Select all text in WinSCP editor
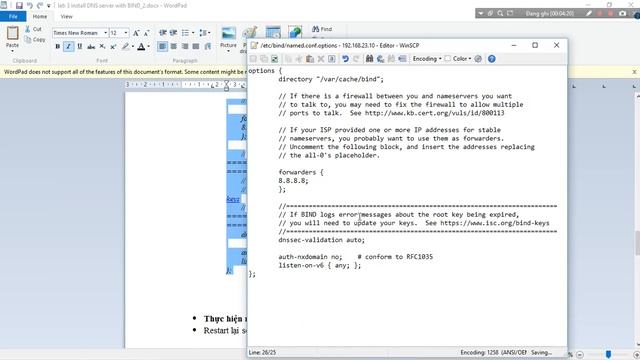The image size is (640, 360). tap(332, 59)
